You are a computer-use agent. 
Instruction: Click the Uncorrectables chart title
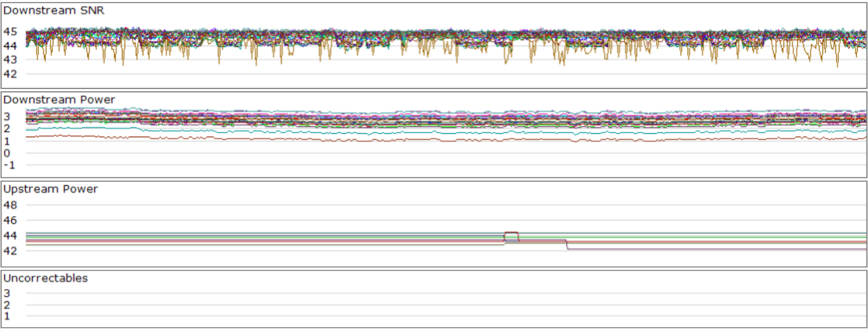46,278
